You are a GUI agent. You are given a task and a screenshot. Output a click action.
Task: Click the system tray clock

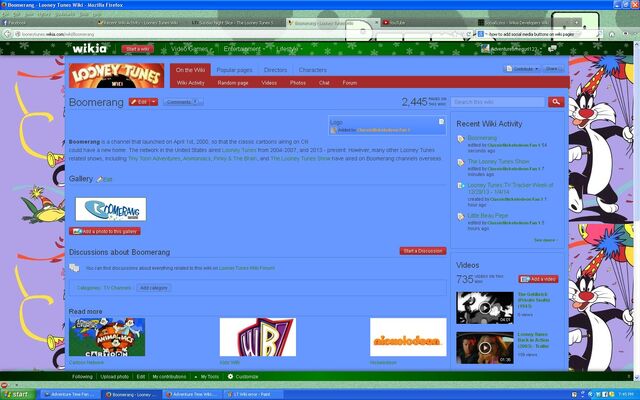click(626, 395)
